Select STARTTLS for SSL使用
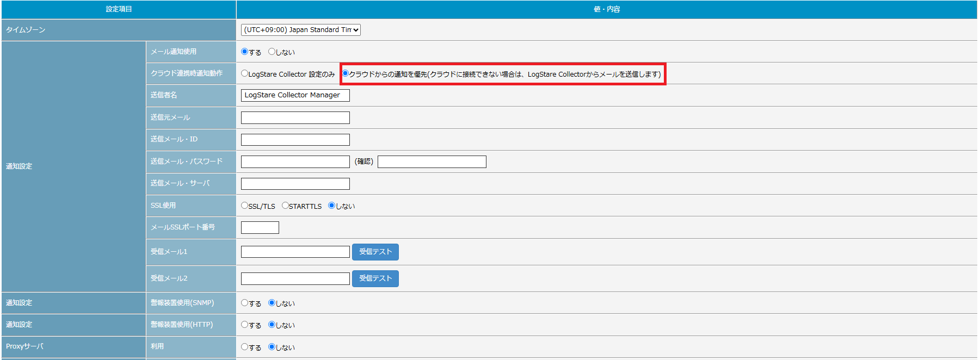Viewport: 980px width, 360px height. click(x=285, y=206)
